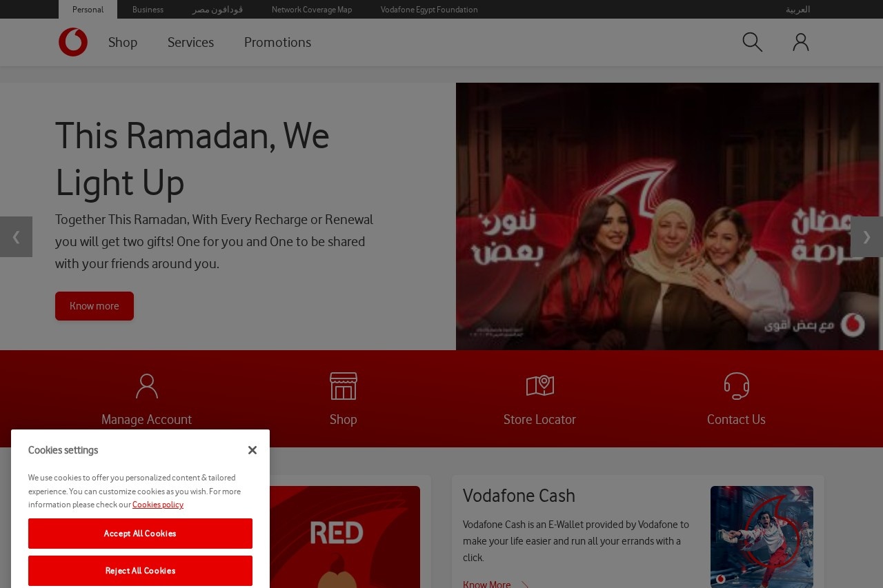
Task: Select the Manage Account person icon
Action: (x=146, y=386)
